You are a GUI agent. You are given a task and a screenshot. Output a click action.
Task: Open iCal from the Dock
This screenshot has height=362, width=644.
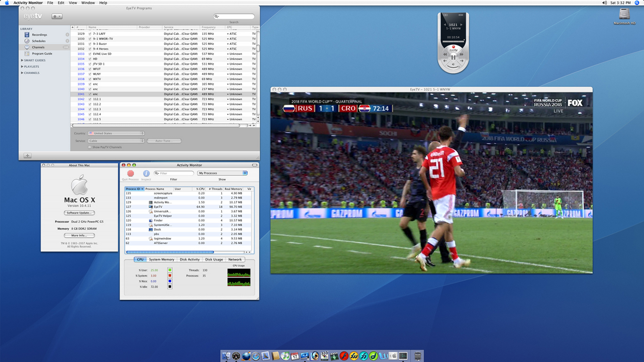pos(295,356)
